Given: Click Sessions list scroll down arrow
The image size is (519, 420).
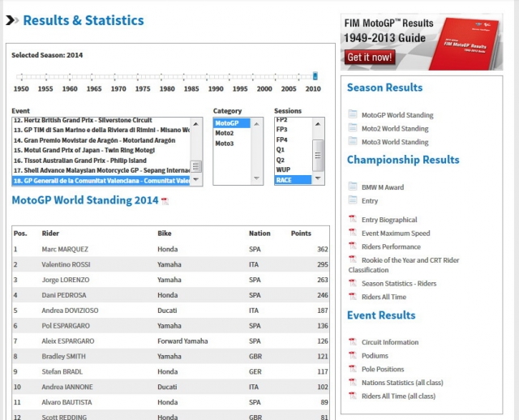Looking at the screenshot, I should click(x=318, y=178).
